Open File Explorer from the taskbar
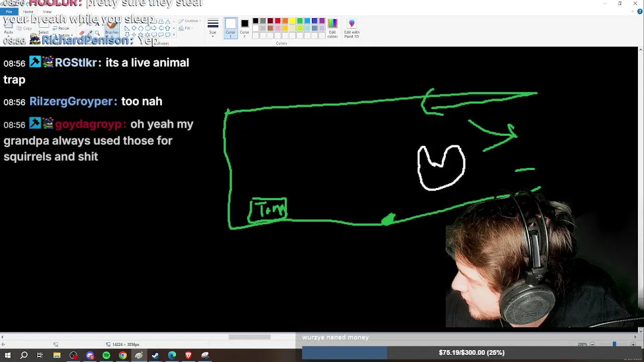This screenshot has width=644, height=362. [x=57, y=355]
